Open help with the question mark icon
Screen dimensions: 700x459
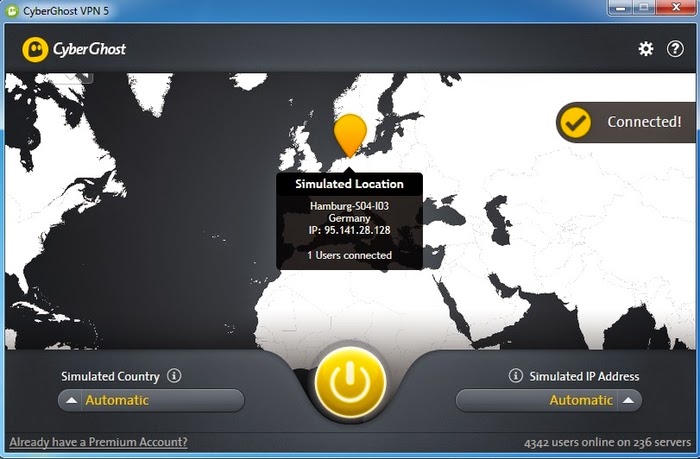675,49
